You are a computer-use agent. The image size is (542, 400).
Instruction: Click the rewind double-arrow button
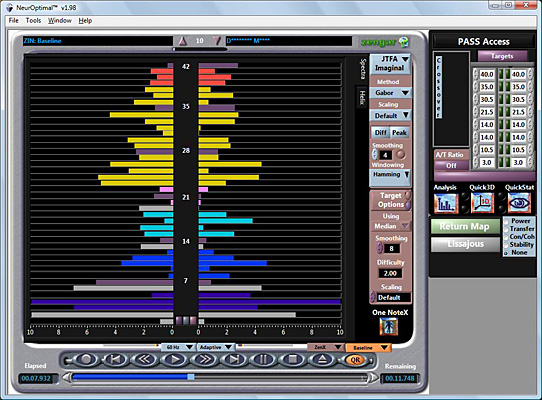(144, 360)
